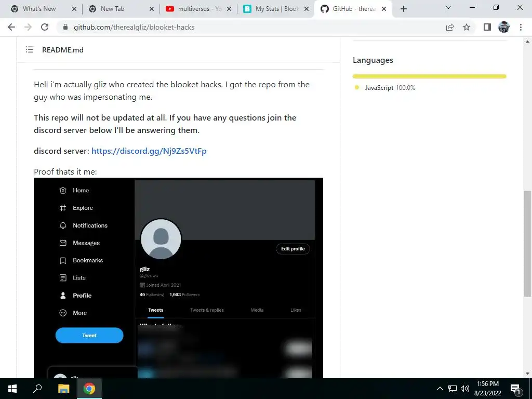Open the volume tray icon
Screen dimensions: 532x399
coord(465,389)
